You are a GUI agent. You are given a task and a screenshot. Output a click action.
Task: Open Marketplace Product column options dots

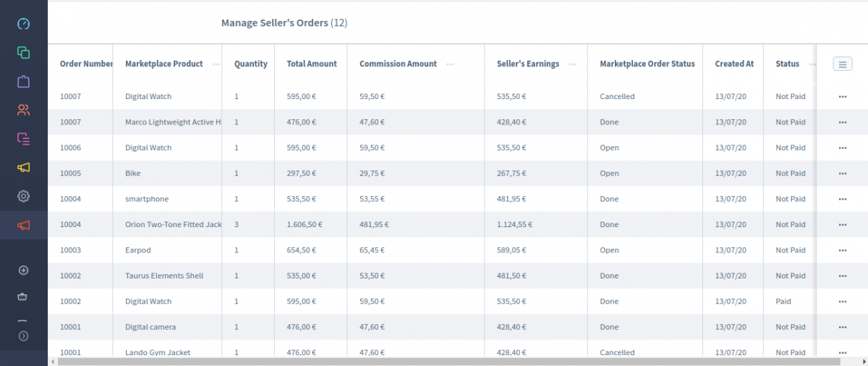pos(216,64)
